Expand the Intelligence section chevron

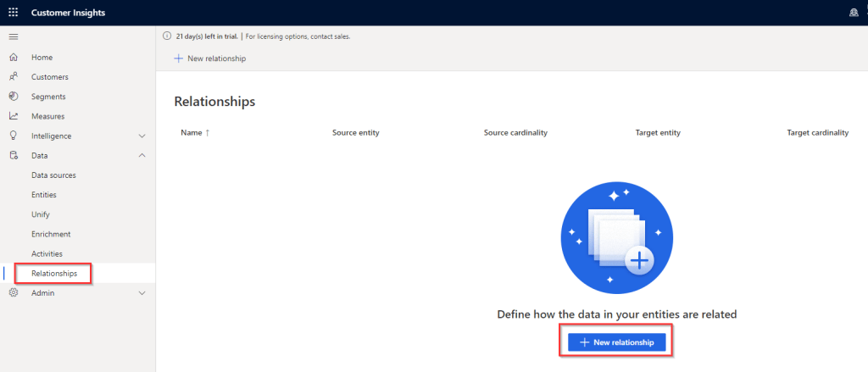[142, 136]
